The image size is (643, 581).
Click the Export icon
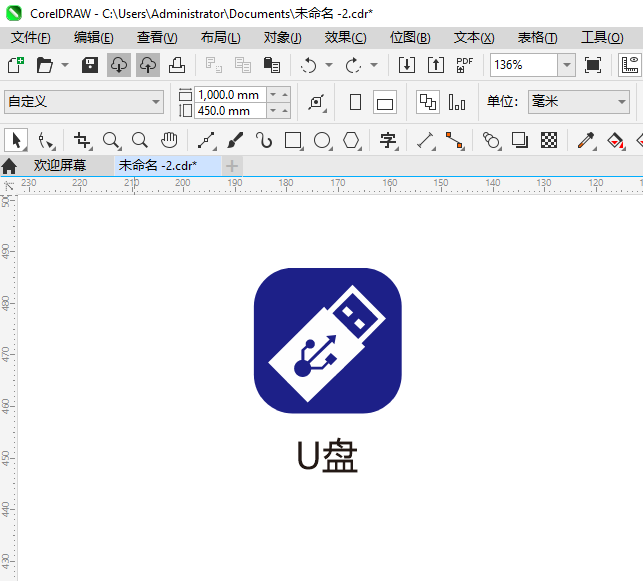pyautogui.click(x=436, y=65)
